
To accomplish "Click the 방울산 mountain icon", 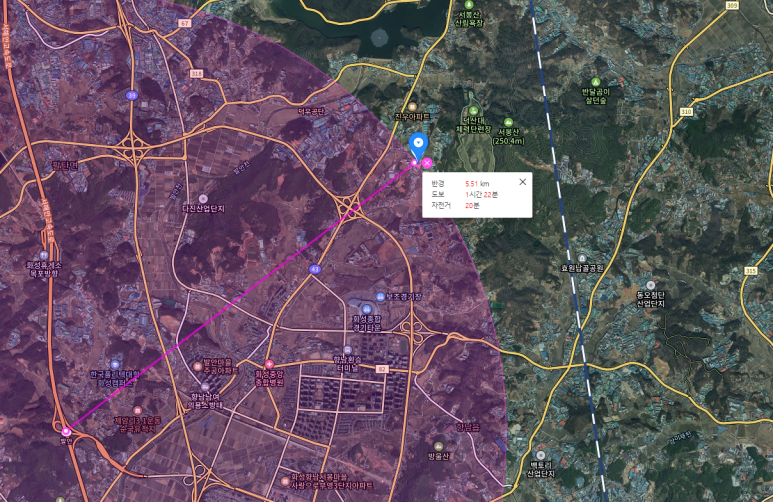I will point(438,446).
